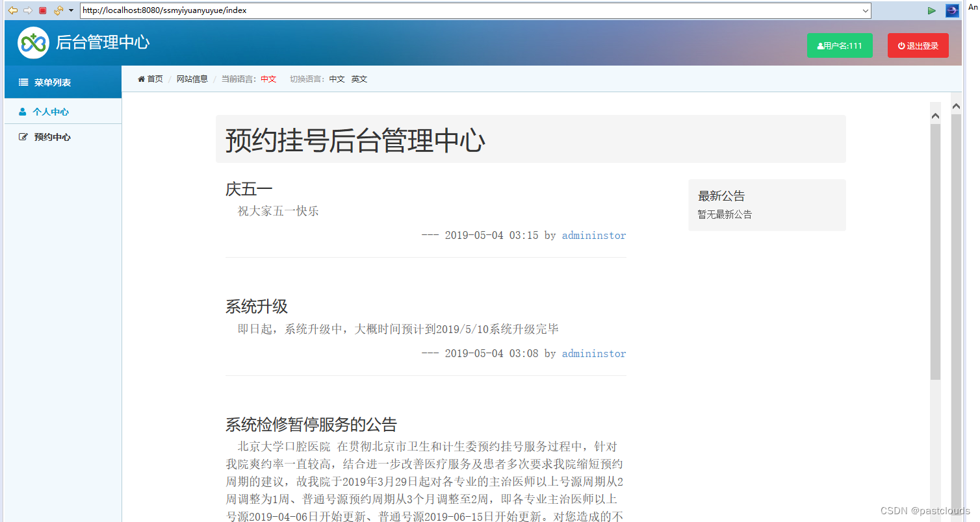This screenshot has height=522, width=980.
Task: Expand the address bar history dropdown
Action: click(865, 10)
